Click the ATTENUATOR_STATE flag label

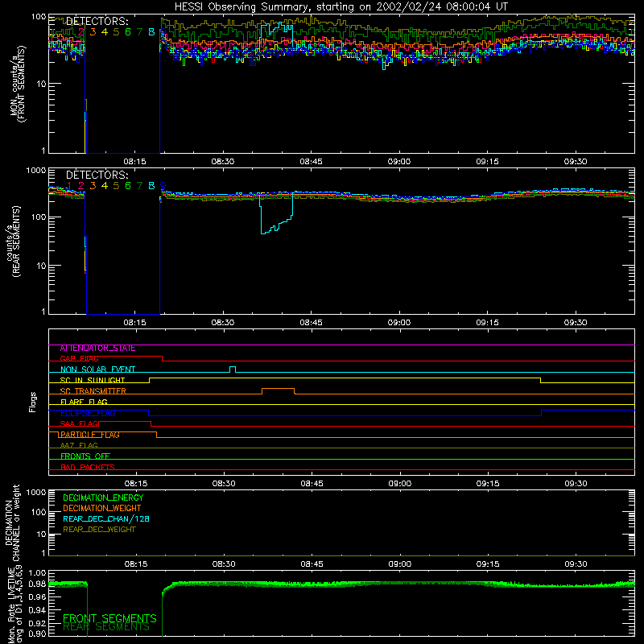point(97,349)
